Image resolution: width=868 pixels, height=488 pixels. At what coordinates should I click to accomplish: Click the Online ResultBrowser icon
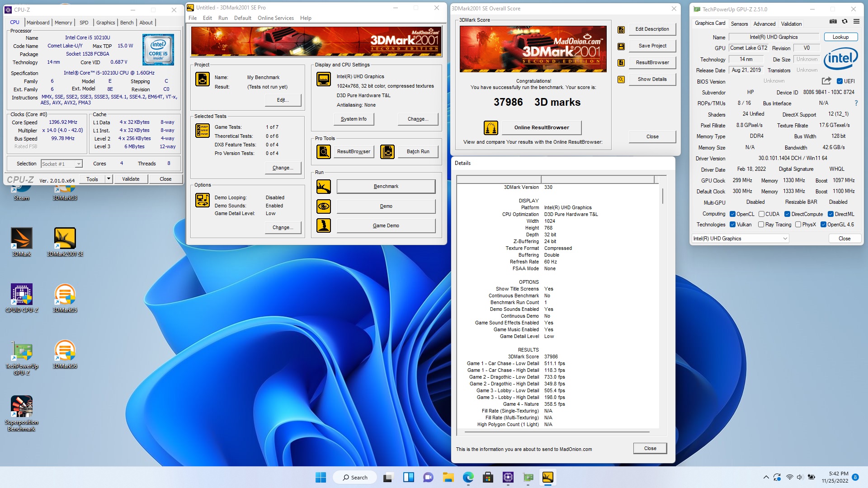[x=491, y=128]
